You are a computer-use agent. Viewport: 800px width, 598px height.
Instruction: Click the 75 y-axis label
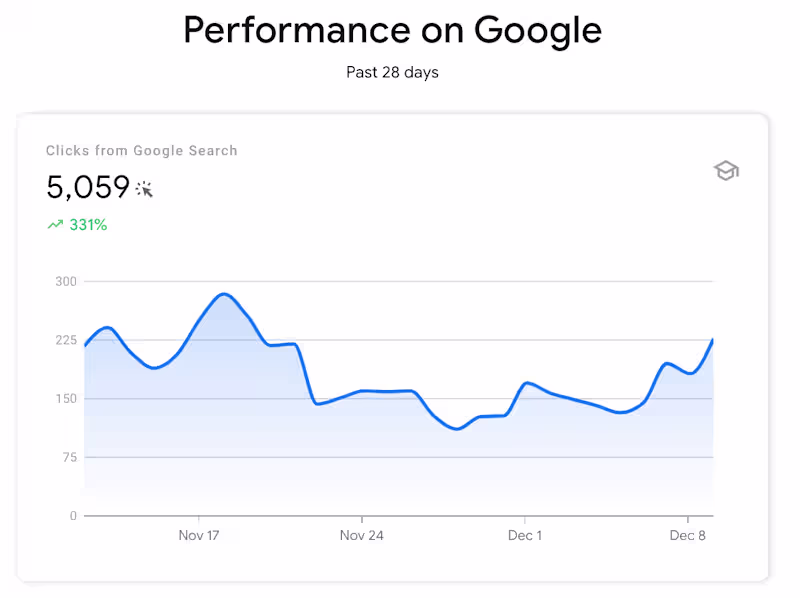point(69,457)
